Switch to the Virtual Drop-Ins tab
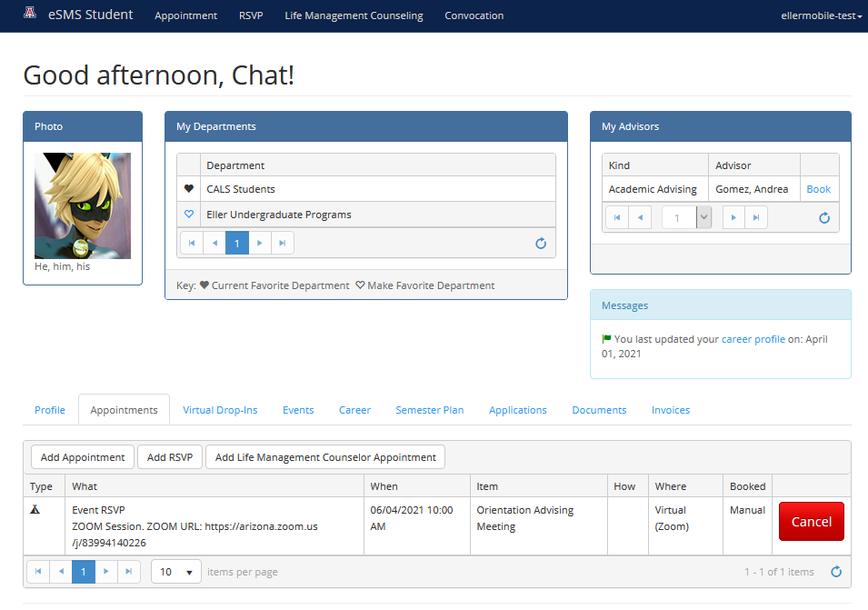The image size is (868, 610). click(220, 410)
